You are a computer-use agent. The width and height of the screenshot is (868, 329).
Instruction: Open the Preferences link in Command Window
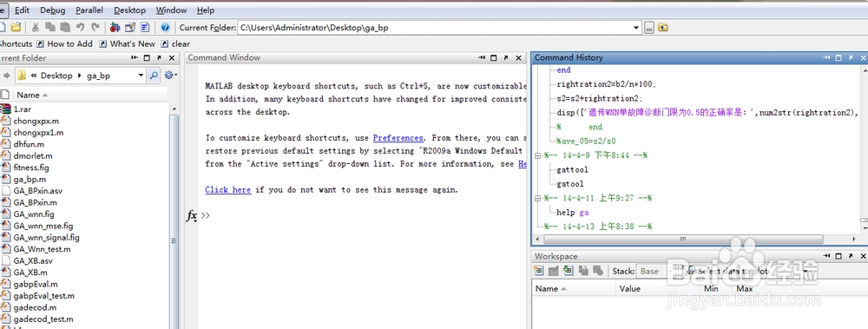[398, 138]
